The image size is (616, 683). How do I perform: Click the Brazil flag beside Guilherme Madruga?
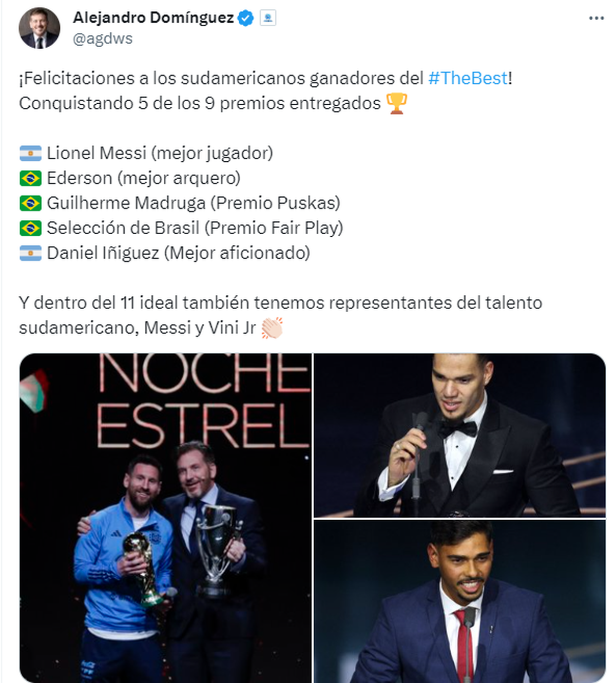pos(30,203)
